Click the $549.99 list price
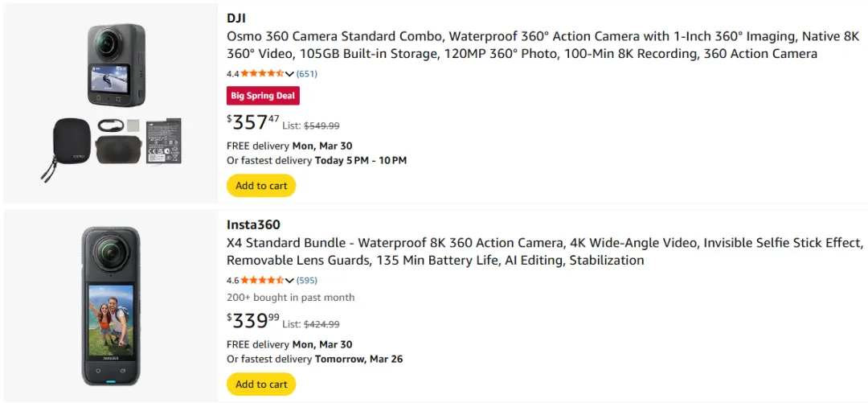The height and width of the screenshot is (403, 868). point(321,126)
